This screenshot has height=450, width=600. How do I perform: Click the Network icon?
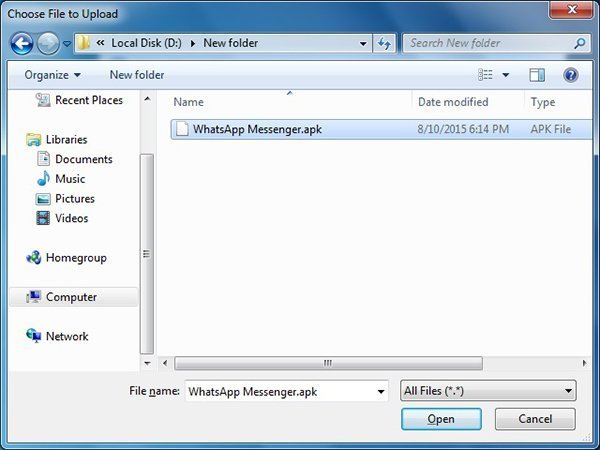coord(33,336)
